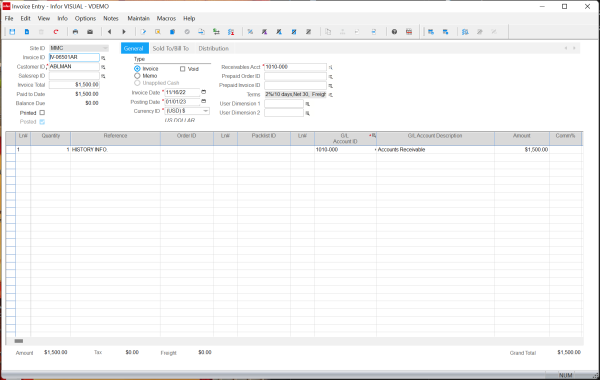Expand the Currency ID dropdown
Viewport: 600px width, 380px height.
pos(205,111)
